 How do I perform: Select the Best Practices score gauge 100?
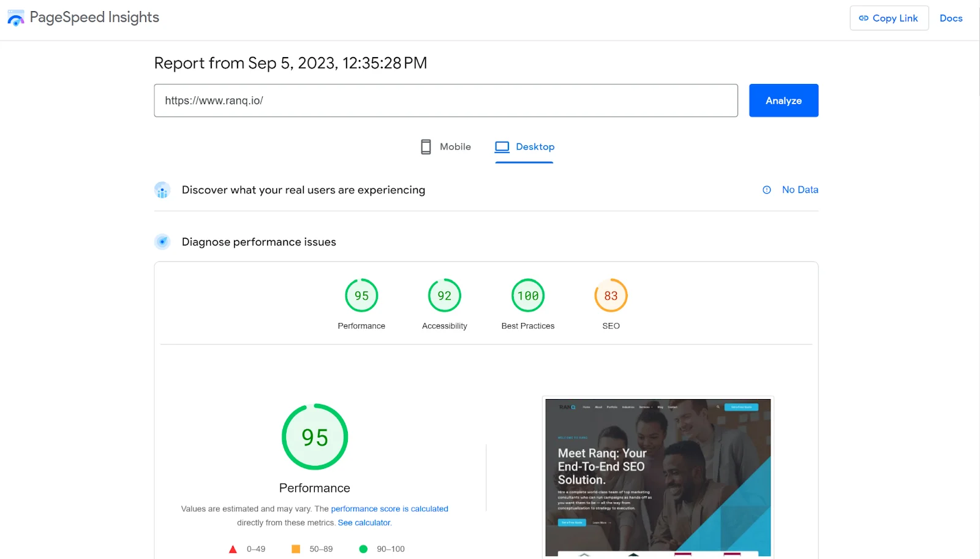tap(528, 295)
